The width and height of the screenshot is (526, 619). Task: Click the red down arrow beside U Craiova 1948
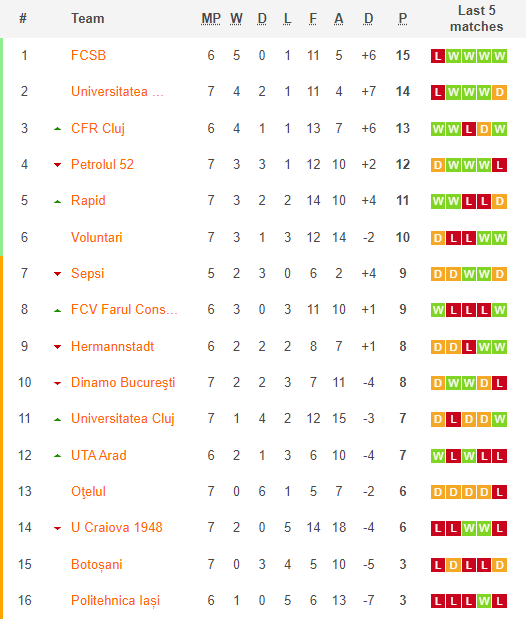[58, 528]
